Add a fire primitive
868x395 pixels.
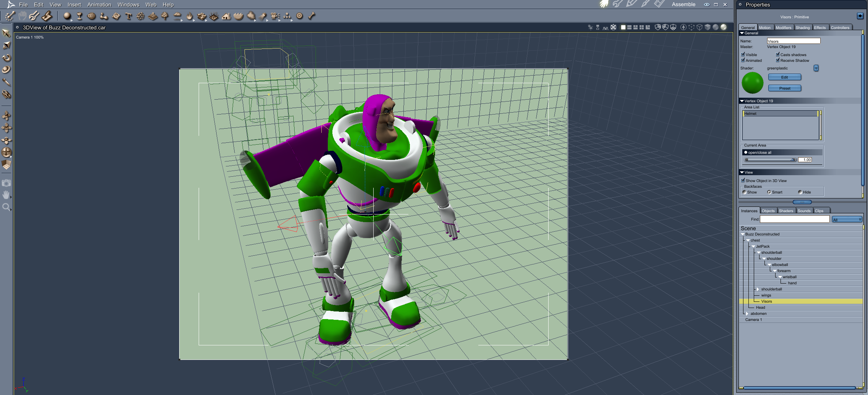(189, 16)
